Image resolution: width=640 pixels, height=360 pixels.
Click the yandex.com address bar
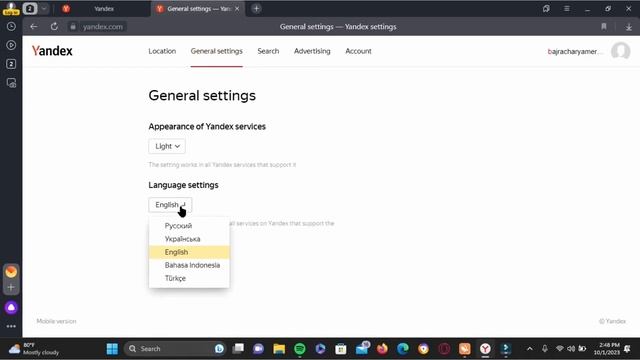(x=102, y=27)
